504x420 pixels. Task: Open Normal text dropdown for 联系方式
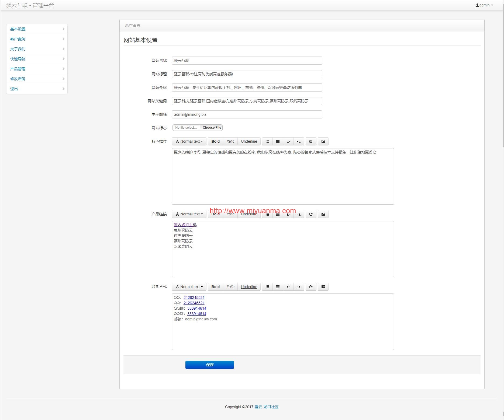click(x=189, y=287)
